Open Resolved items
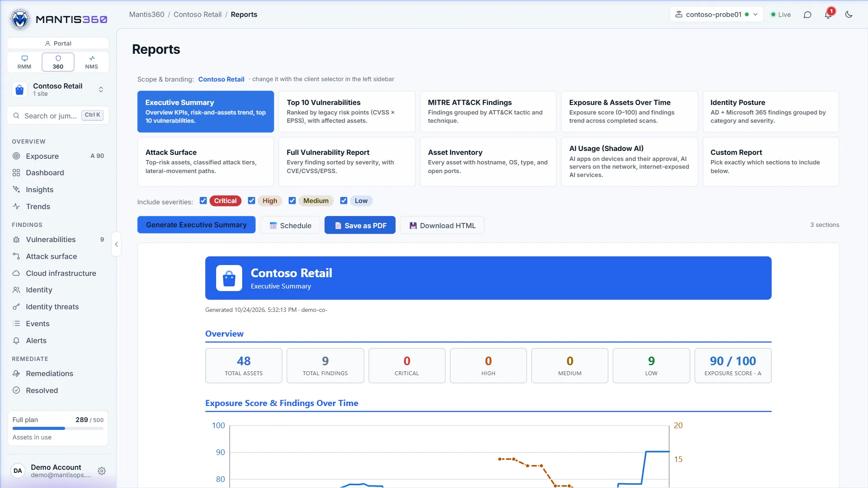The width and height of the screenshot is (868, 488). click(58, 390)
